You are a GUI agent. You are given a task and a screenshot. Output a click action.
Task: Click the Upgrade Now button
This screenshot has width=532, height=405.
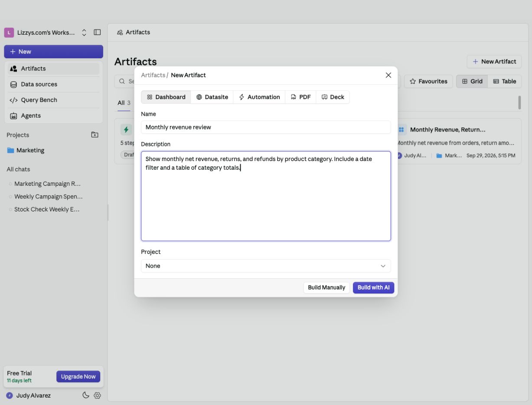click(x=78, y=376)
